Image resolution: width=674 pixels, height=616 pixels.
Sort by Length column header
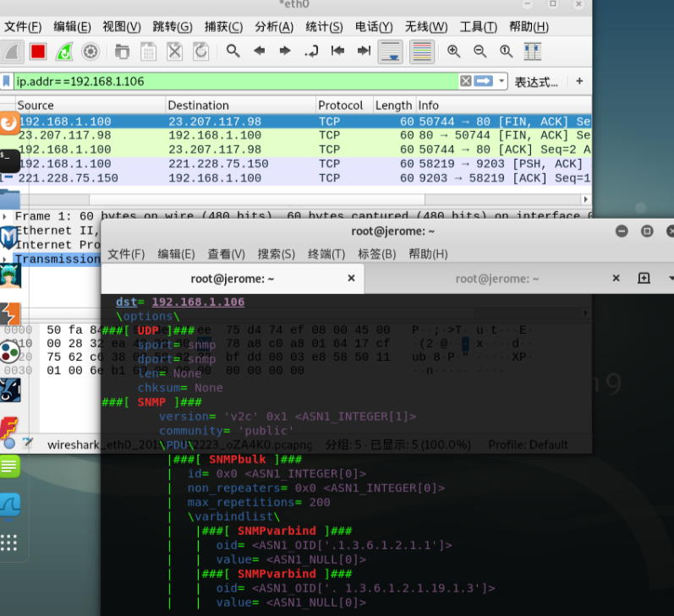point(395,106)
